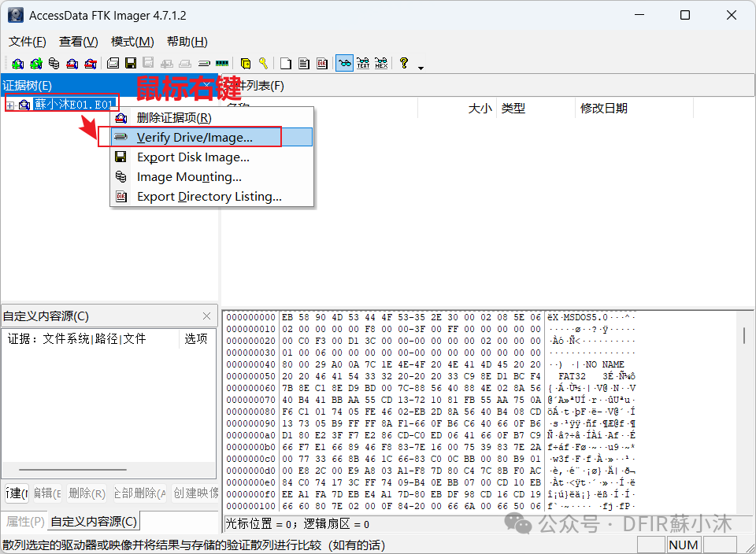Click the custom content list horizontal scrollbar

(x=72, y=469)
